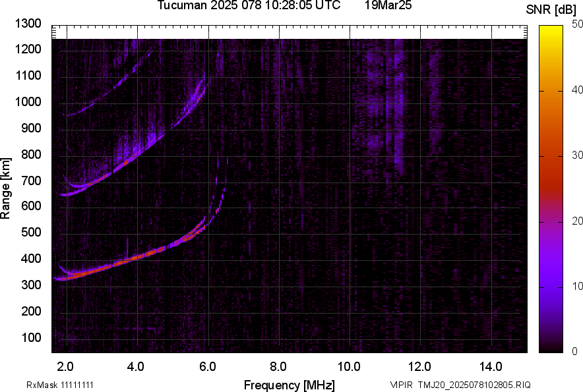Click the 'Frequency [MHz]' axis label

coord(290,385)
